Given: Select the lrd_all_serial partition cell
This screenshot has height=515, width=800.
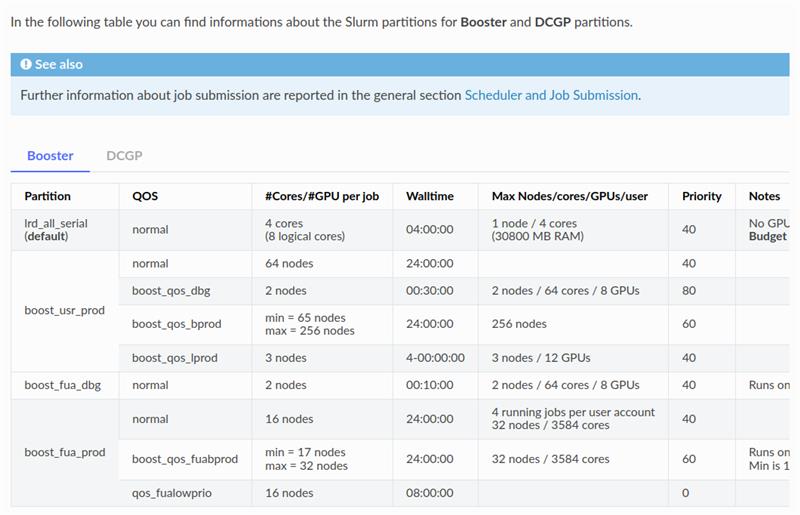Looking at the screenshot, I should click(x=56, y=230).
